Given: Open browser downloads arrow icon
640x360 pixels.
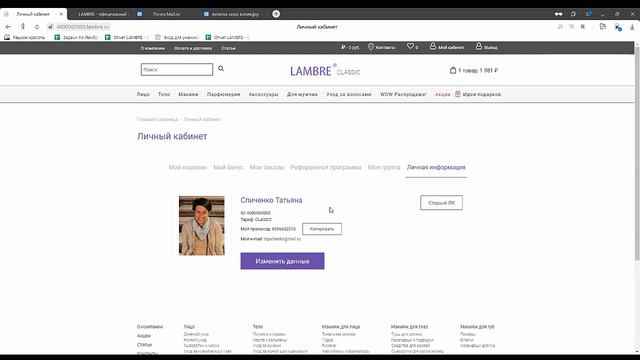Looking at the screenshot, I should pyautogui.click(x=632, y=27).
